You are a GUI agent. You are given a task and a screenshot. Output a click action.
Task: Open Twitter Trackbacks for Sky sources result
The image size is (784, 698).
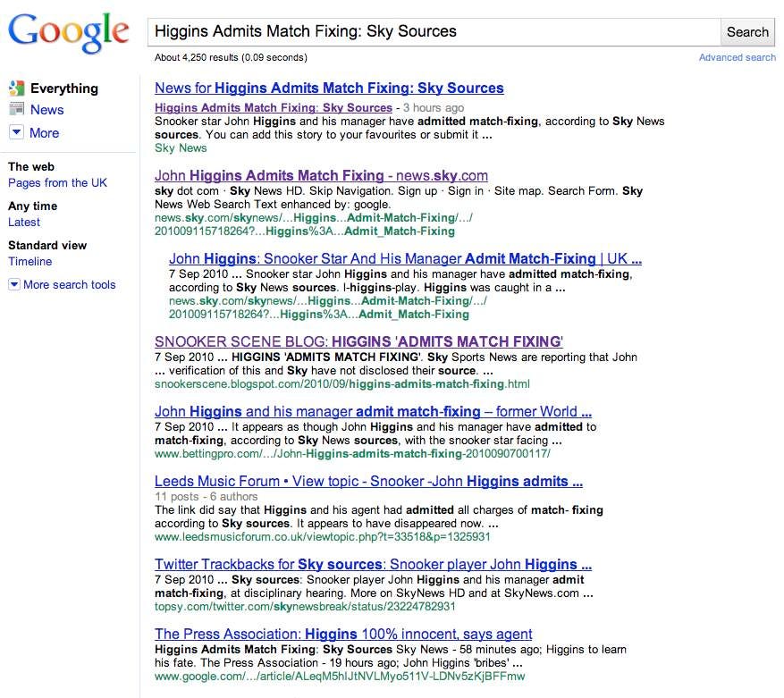[373, 564]
